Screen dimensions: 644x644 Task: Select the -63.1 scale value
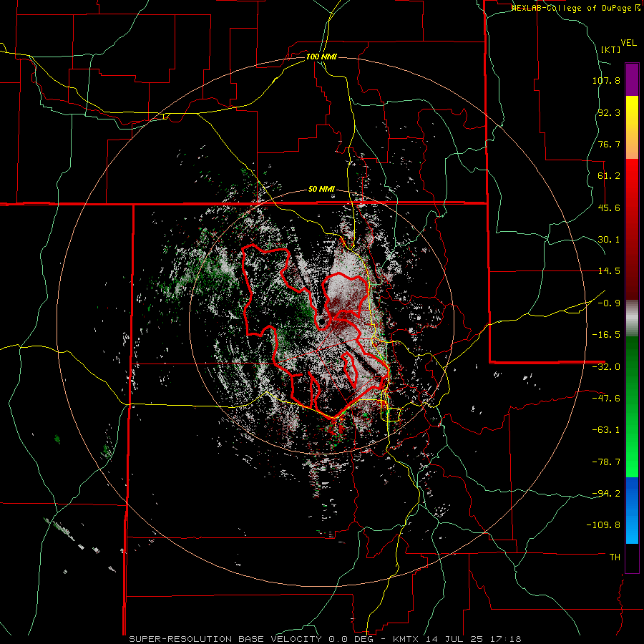tap(606, 430)
